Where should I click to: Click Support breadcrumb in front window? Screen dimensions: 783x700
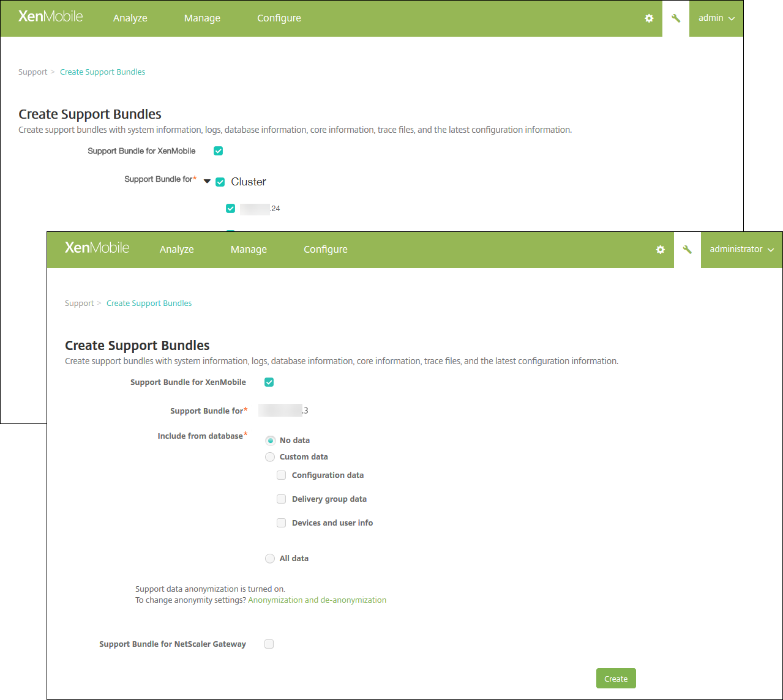click(x=80, y=303)
